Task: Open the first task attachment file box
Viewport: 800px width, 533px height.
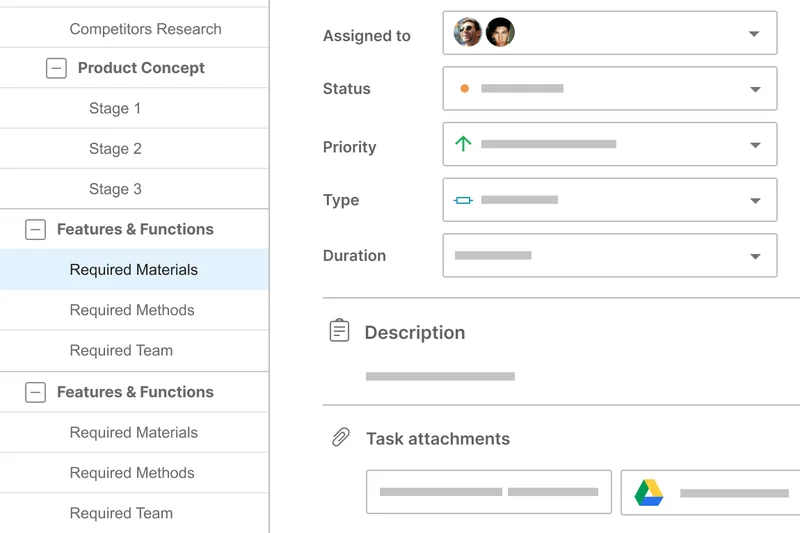Action: point(488,492)
